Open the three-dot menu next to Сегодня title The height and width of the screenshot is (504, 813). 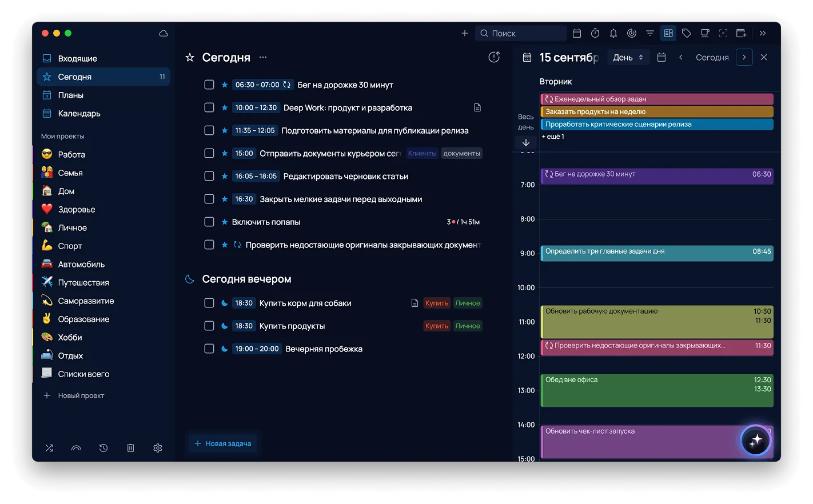click(x=263, y=57)
